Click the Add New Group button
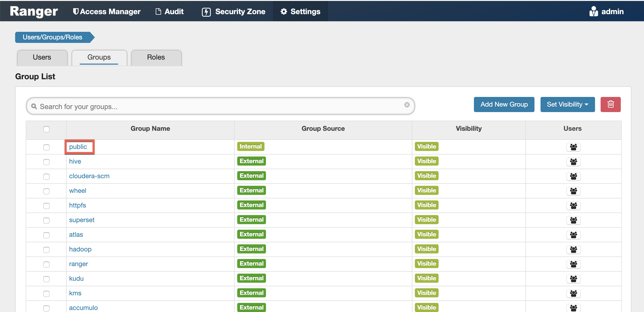Screen dimensions: 644x312 click(504, 104)
